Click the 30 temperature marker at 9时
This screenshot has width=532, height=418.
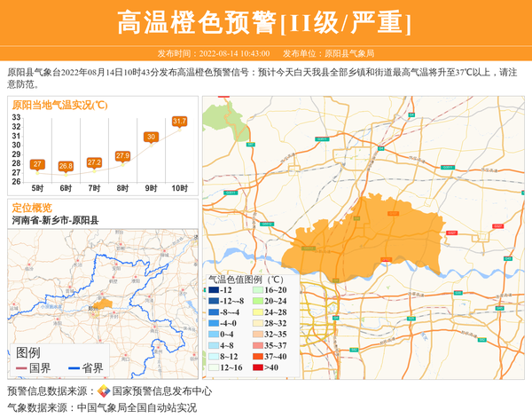tap(151, 137)
